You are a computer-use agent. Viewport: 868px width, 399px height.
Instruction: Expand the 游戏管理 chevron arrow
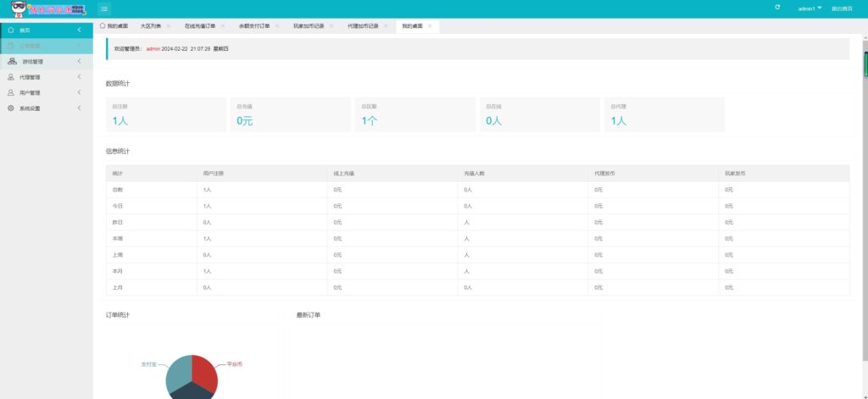[79, 62]
